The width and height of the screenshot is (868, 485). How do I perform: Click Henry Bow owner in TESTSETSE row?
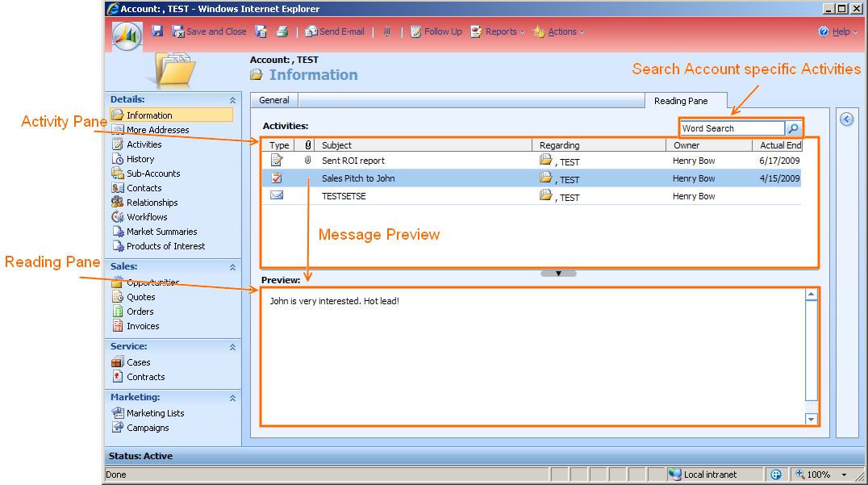tap(694, 196)
